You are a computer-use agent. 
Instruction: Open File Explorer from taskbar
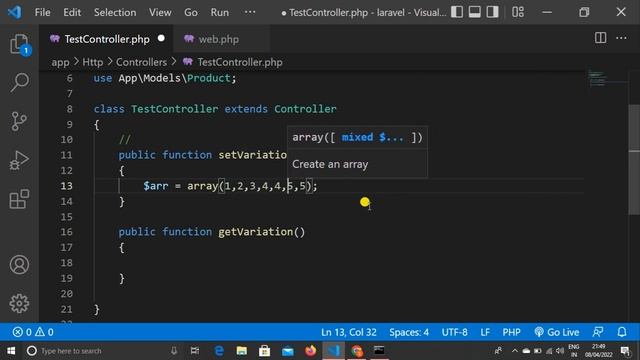coord(242,351)
